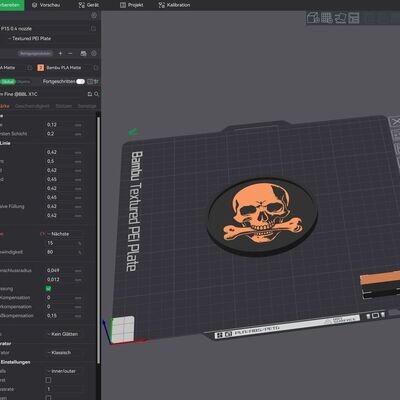Open the Bambu PLA Matte filament 2 dropdown

pos(63,68)
